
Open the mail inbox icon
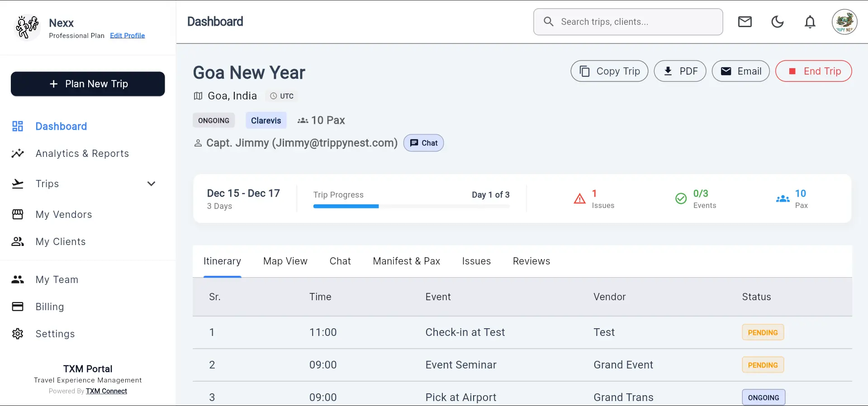click(745, 22)
